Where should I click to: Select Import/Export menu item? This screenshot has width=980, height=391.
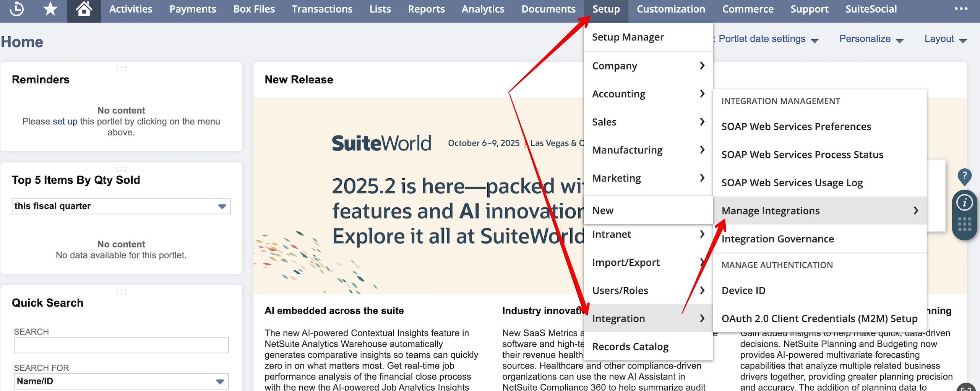648,262
